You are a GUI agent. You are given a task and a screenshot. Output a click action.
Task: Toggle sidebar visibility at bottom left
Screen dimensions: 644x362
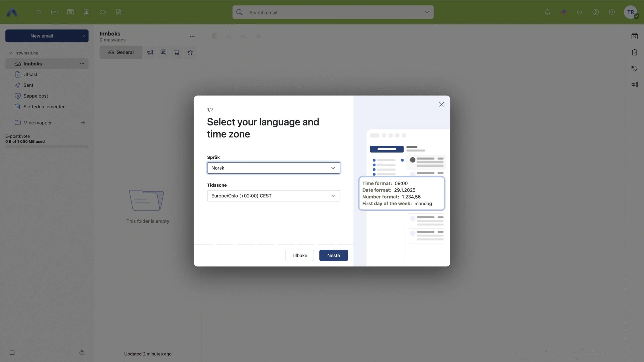click(12, 353)
